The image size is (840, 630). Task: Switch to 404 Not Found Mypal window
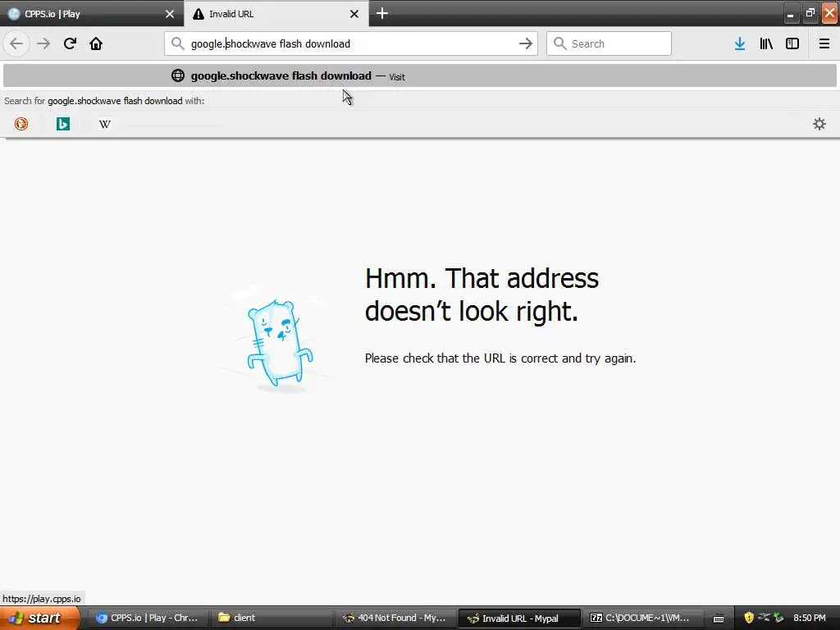click(x=395, y=618)
